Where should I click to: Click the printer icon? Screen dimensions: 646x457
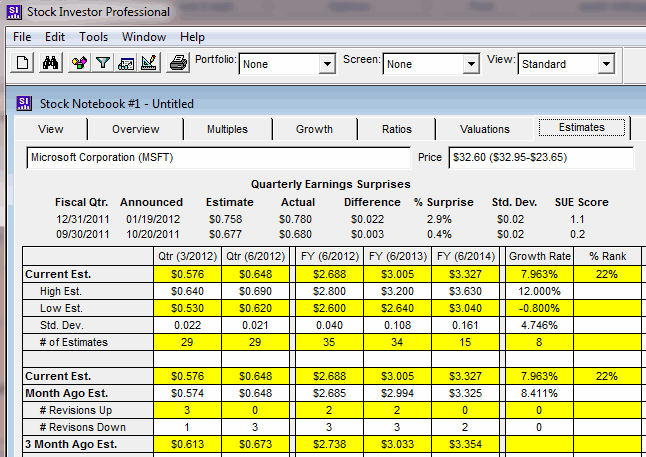coord(178,64)
